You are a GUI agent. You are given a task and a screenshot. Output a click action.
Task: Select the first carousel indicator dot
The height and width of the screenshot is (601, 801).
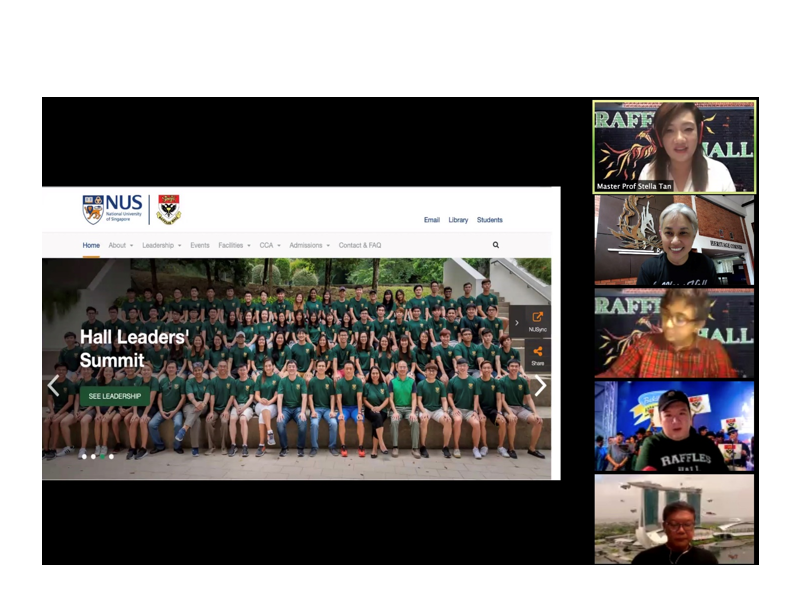coord(83,456)
